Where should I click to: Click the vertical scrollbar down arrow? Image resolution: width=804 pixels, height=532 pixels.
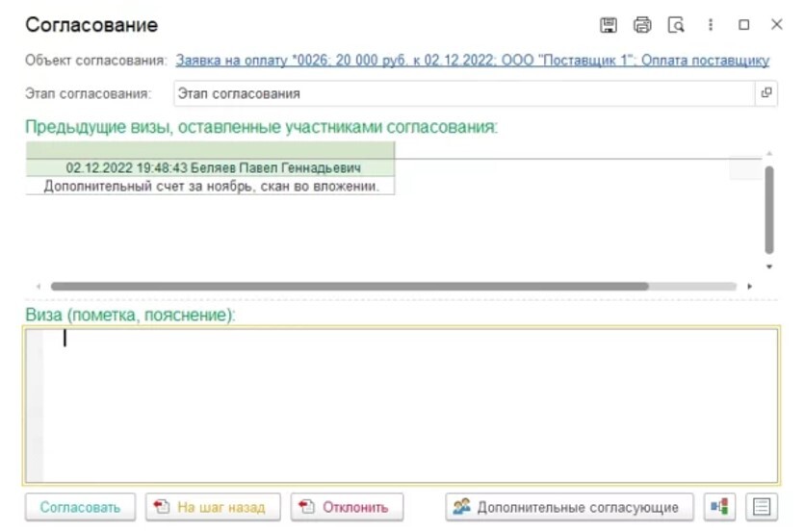point(768,266)
